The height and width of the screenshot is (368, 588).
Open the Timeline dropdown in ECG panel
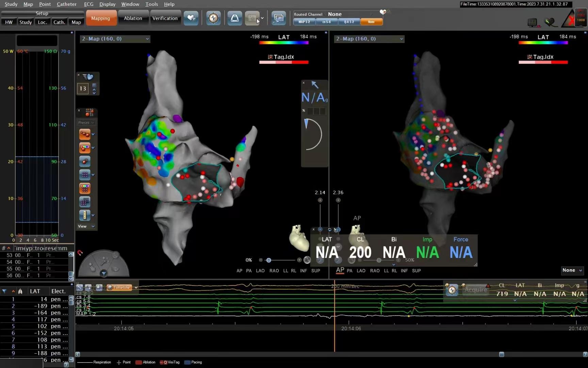[x=136, y=288]
